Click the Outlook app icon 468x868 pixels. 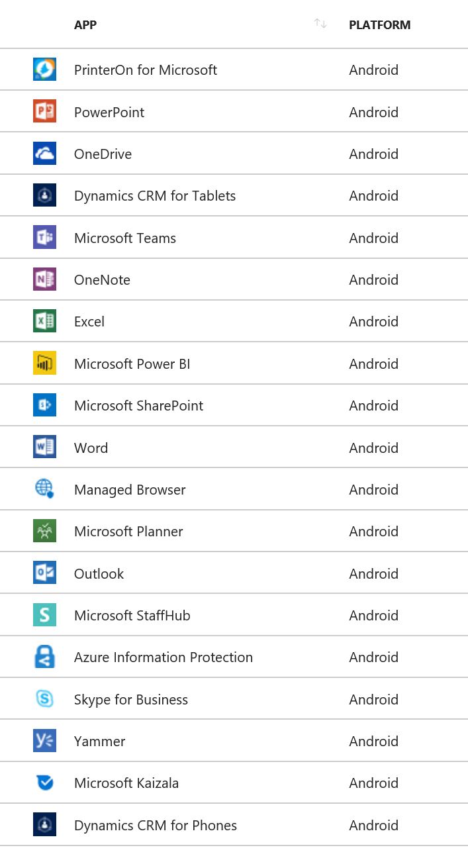click(44, 573)
